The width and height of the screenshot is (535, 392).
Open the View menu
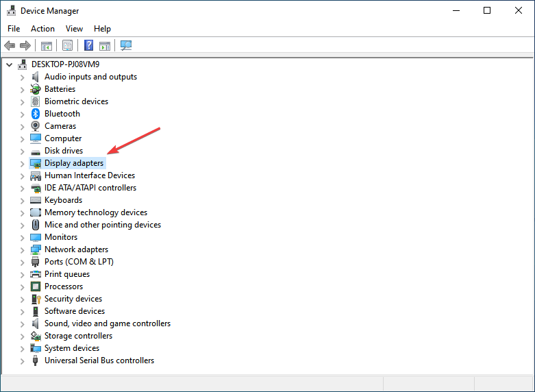[74, 29]
